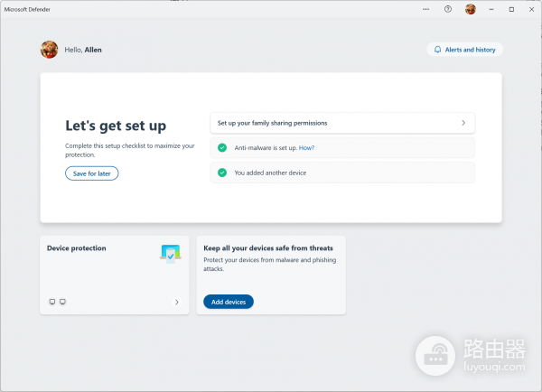This screenshot has width=542, height=392.
Task: Maximize the Microsoft Defender window
Action: (511, 9)
